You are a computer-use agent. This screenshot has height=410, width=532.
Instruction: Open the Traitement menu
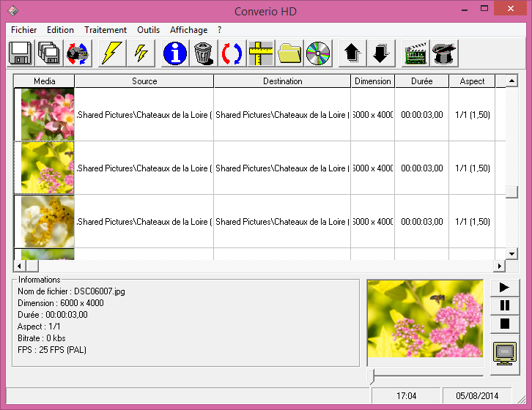106,30
